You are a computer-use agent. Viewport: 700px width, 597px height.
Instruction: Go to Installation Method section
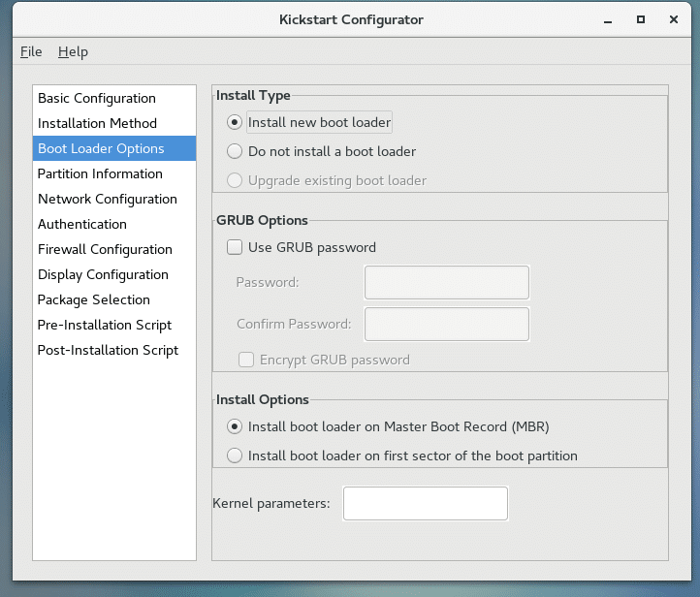[97, 123]
